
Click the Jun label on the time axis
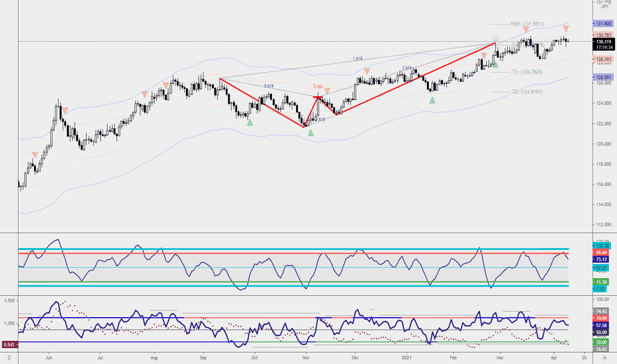tap(49, 357)
